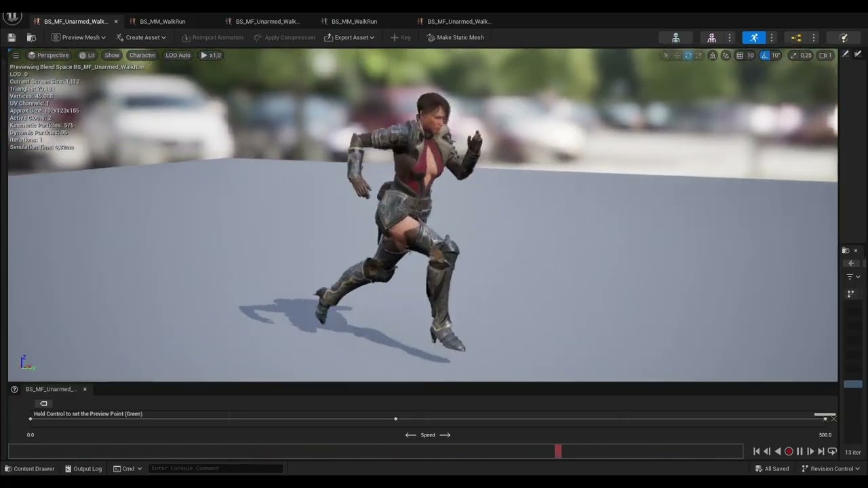868x488 pixels.
Task: Open the viewport hamburger options menu
Action: tap(16, 55)
